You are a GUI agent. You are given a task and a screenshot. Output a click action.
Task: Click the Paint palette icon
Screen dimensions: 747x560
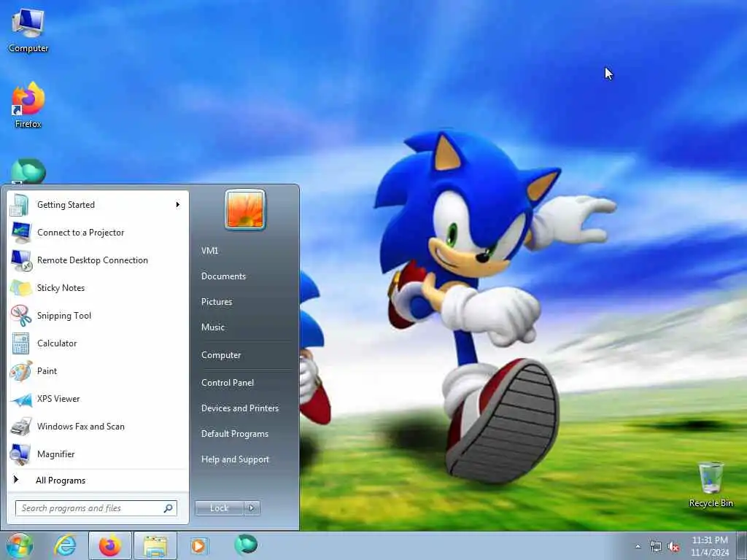coord(20,371)
